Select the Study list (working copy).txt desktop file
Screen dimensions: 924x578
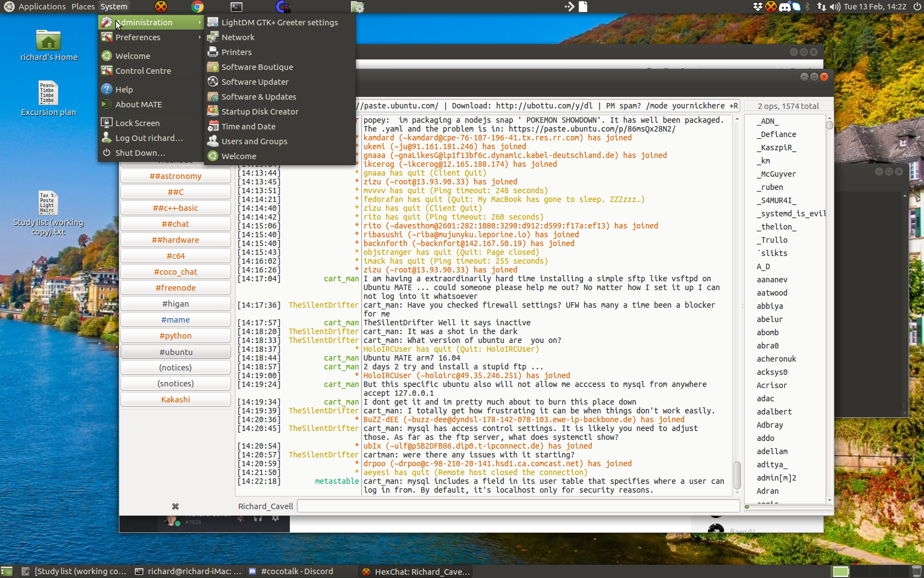coord(48,214)
